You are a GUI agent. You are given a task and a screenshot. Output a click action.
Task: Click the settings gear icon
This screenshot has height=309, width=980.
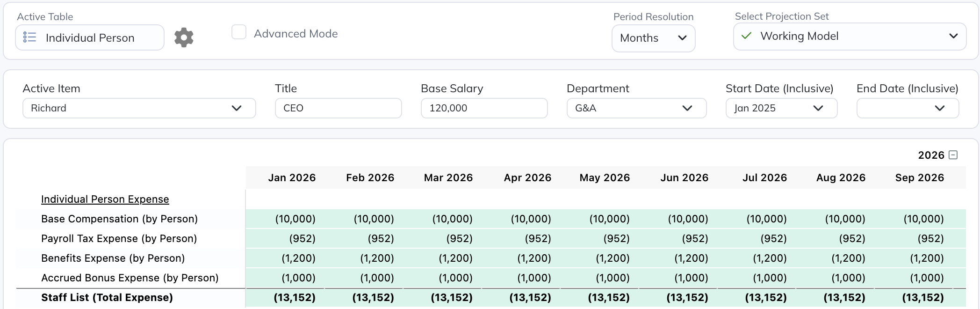pyautogui.click(x=184, y=37)
